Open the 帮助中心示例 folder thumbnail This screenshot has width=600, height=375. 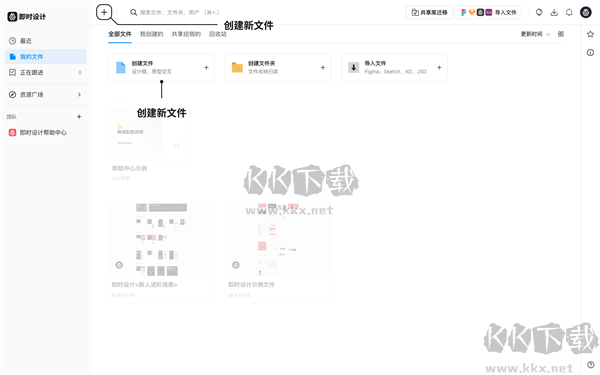150,131
